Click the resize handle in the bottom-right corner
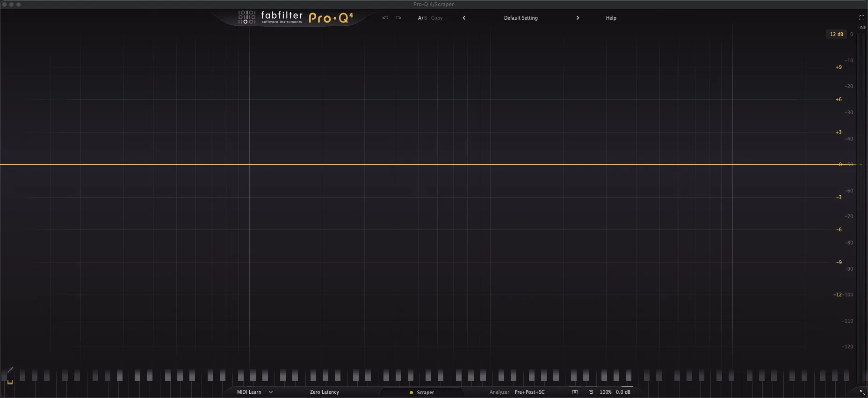This screenshot has width=868, height=398. point(862,392)
